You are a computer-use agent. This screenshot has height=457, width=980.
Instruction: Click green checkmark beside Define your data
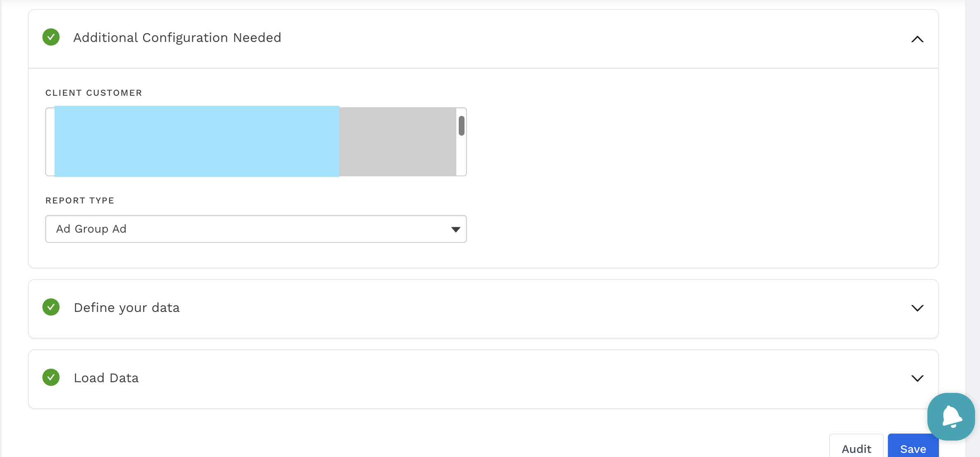click(51, 307)
